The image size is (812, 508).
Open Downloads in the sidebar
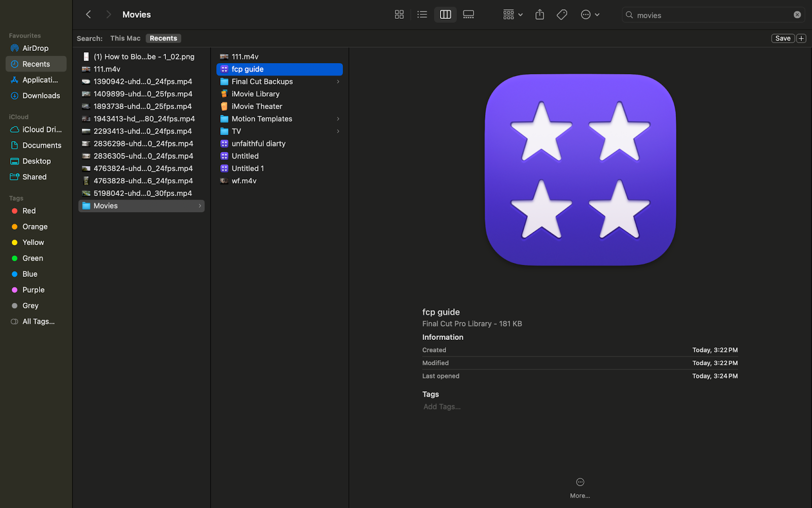36,96
